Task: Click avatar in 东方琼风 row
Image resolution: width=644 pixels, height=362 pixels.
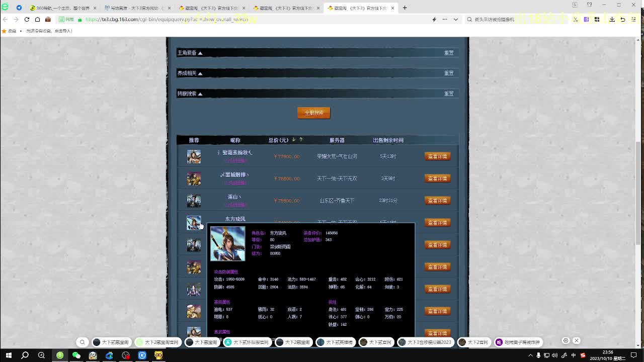Action: point(194,223)
